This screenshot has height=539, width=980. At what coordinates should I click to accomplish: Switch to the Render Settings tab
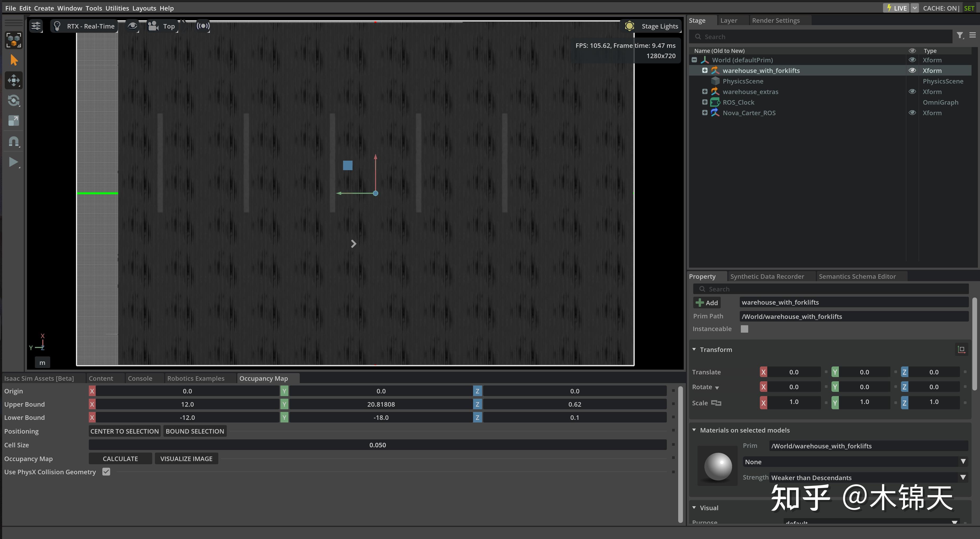point(775,21)
